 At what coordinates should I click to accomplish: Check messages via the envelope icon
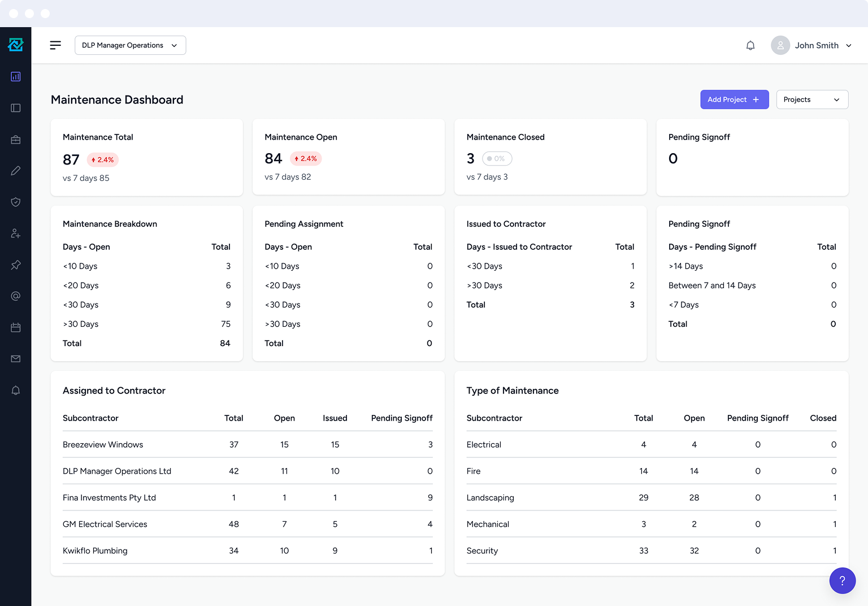(x=15, y=358)
